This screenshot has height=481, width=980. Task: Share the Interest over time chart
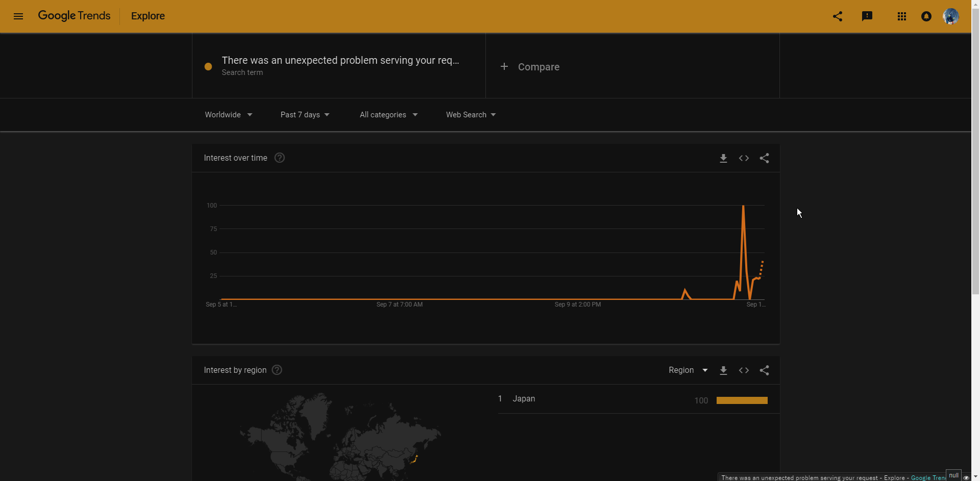point(764,158)
